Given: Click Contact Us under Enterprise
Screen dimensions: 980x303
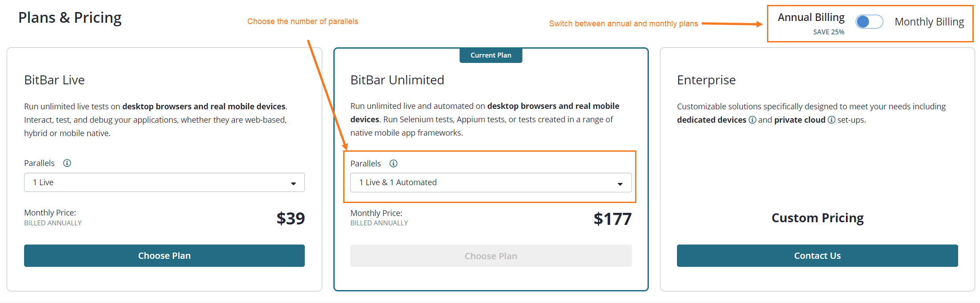Looking at the screenshot, I should click(817, 255).
